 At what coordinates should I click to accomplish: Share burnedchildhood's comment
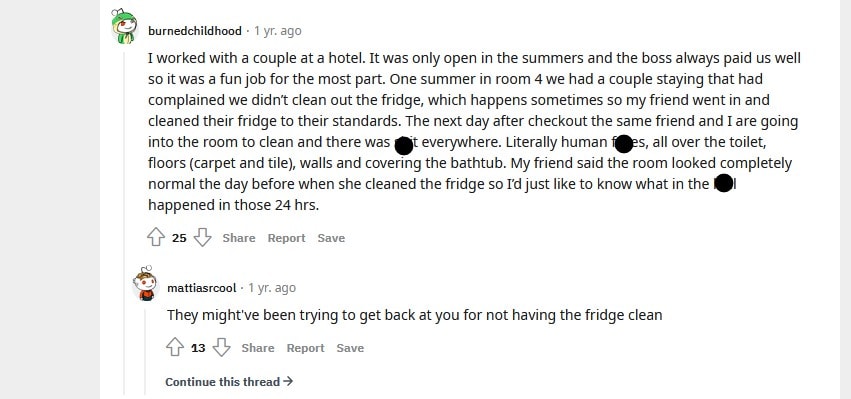coord(239,238)
